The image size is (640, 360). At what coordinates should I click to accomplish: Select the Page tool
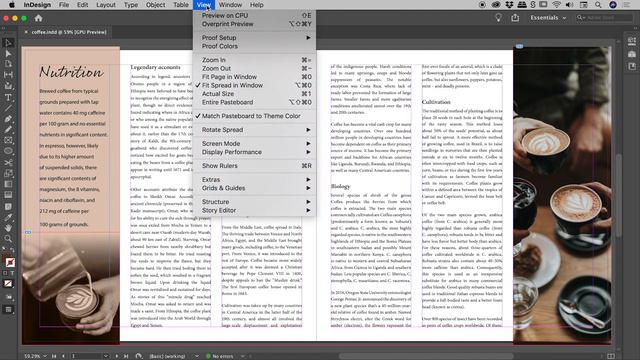[8, 64]
